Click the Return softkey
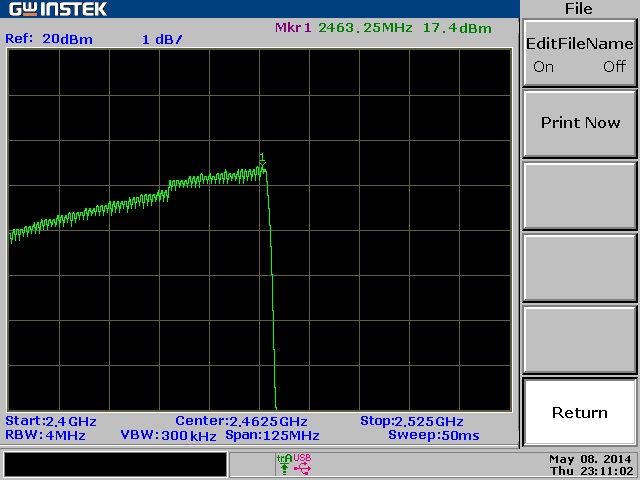 580,413
